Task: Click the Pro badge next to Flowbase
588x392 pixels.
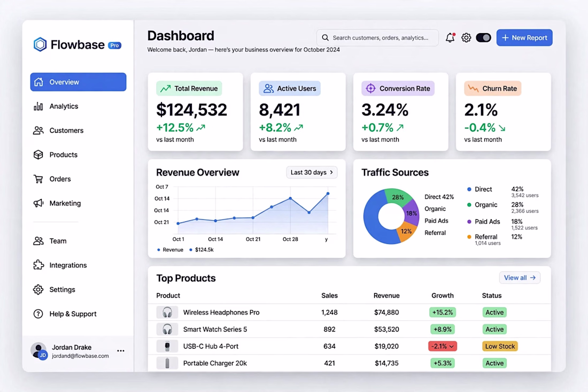Action: point(114,45)
